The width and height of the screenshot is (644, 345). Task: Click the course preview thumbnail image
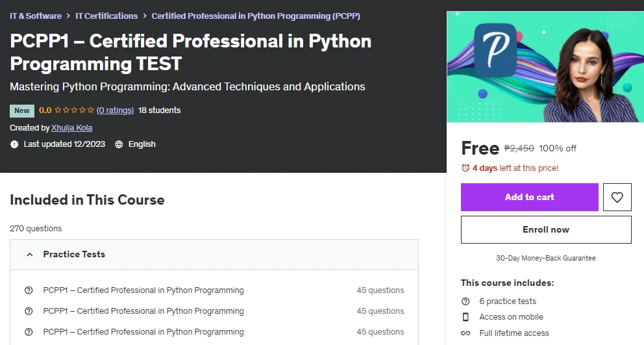pos(545,67)
